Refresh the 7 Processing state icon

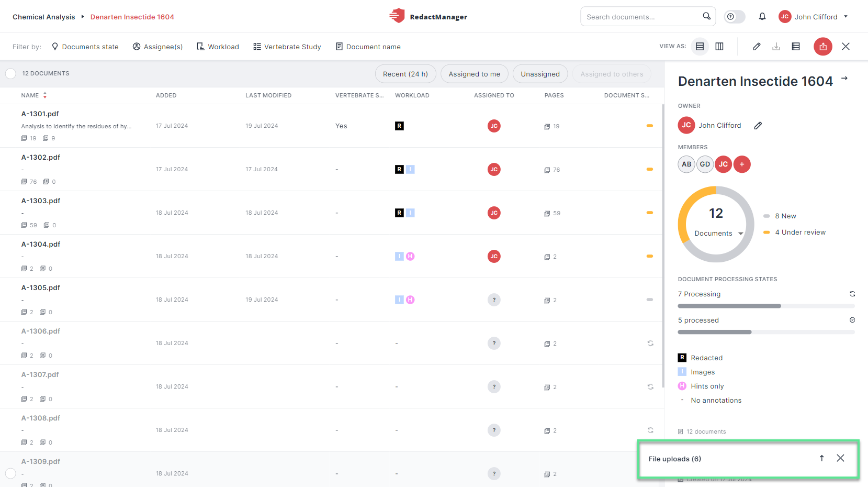coord(852,294)
